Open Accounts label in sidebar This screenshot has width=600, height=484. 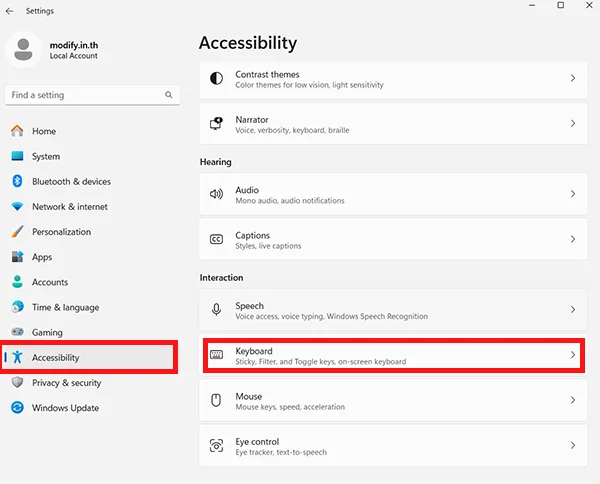tap(50, 282)
